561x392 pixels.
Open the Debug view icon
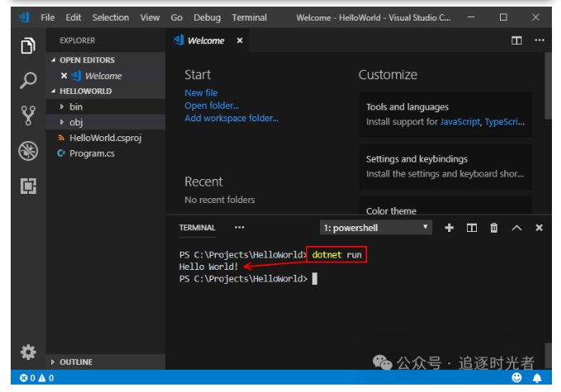28,151
